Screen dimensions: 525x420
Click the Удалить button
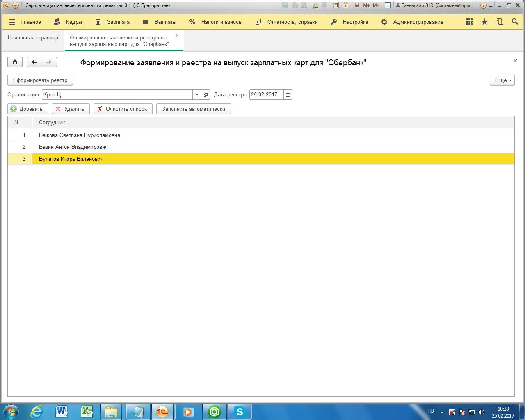pos(71,109)
